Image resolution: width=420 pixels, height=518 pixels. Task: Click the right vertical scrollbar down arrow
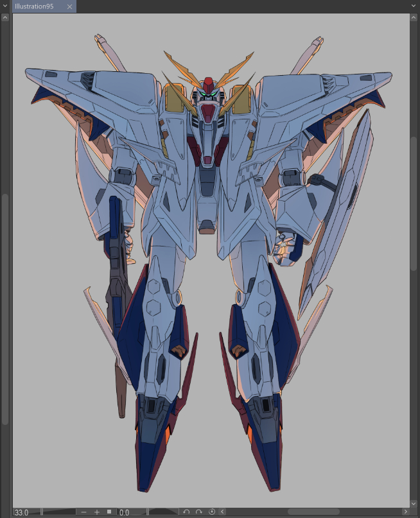(414, 503)
